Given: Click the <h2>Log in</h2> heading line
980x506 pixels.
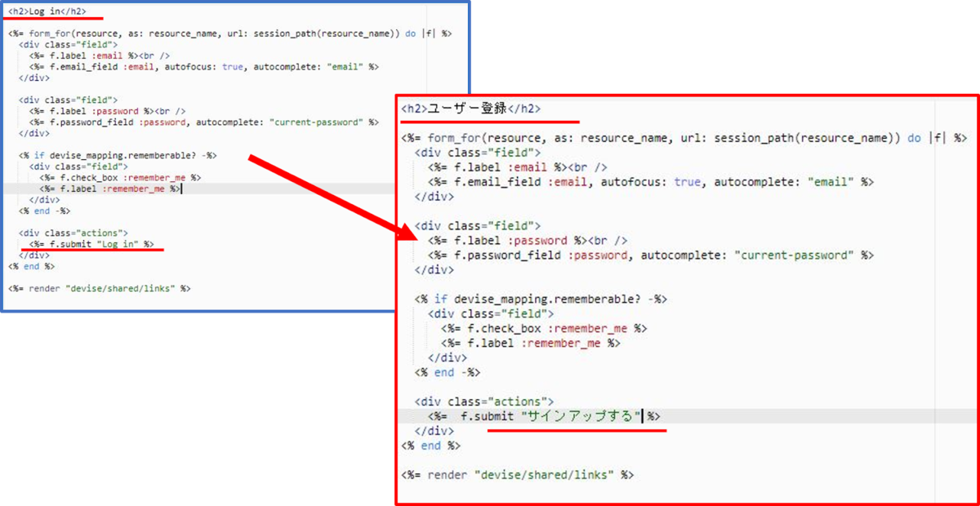Looking at the screenshot, I should pos(47,12).
